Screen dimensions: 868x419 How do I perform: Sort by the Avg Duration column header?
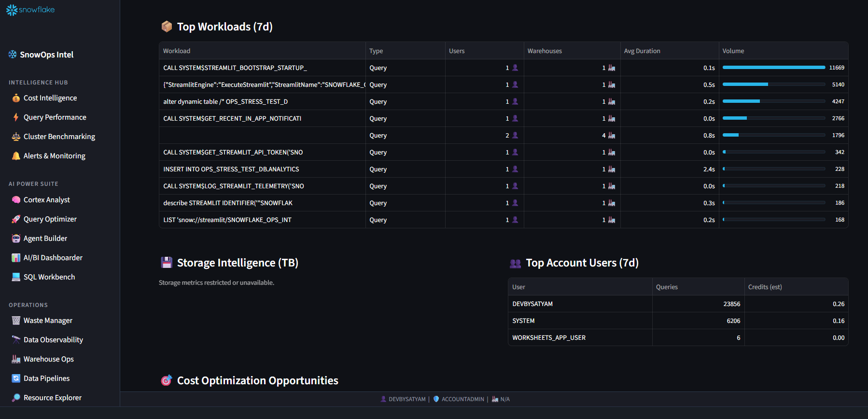(x=670, y=51)
